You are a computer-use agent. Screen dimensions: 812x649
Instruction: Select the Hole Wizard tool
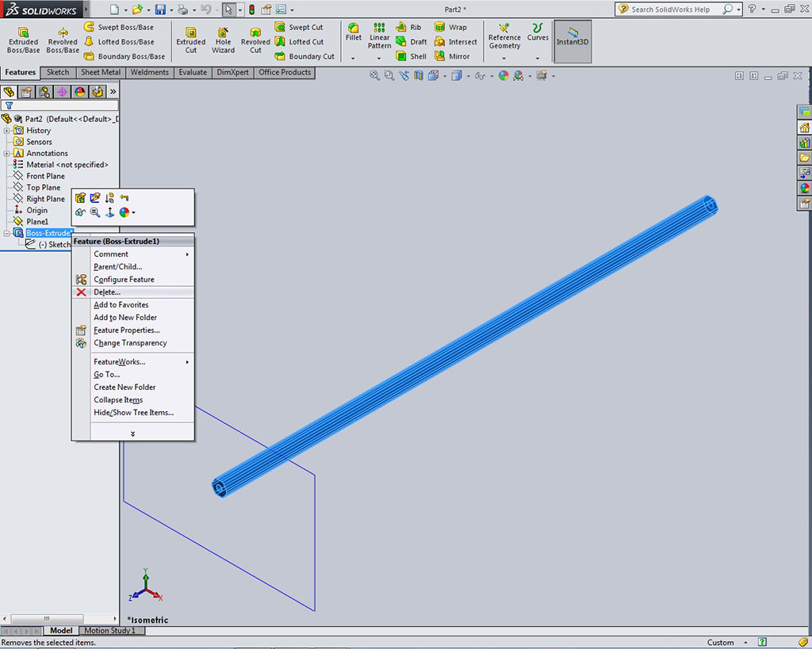(x=223, y=40)
